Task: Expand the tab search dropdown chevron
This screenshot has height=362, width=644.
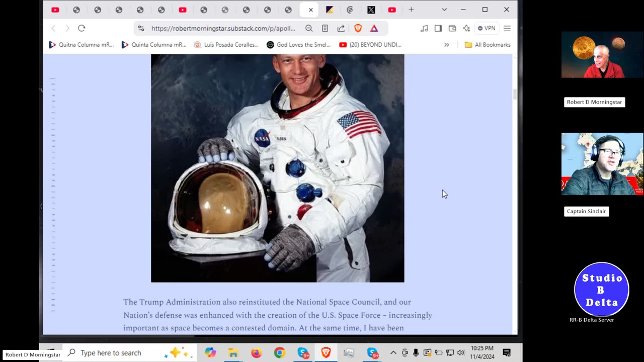Action: [444, 10]
